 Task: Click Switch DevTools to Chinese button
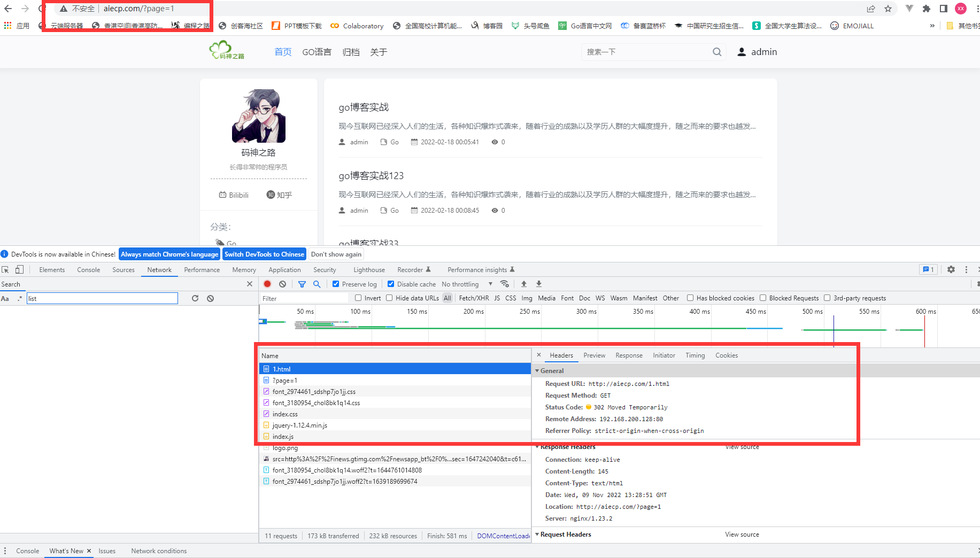point(264,254)
